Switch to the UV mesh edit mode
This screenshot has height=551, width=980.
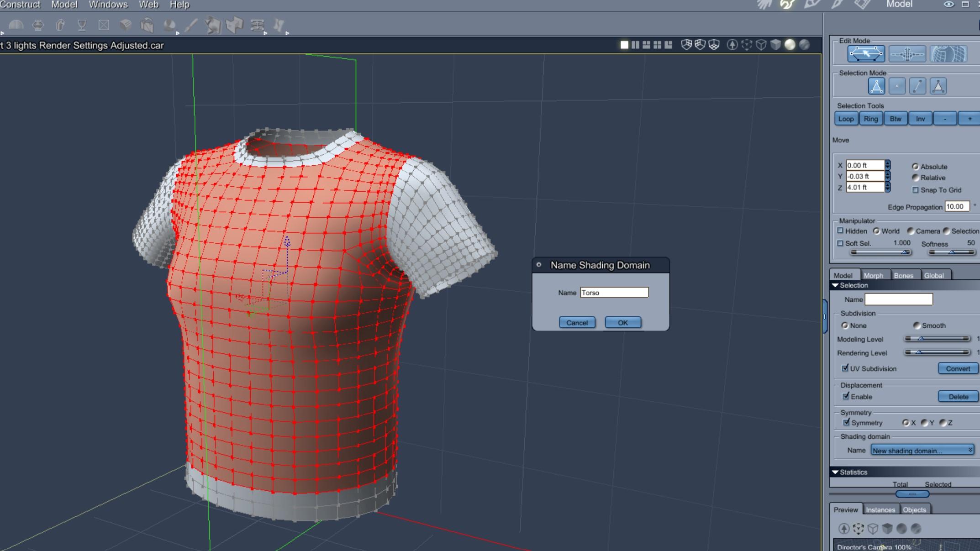coord(948,54)
